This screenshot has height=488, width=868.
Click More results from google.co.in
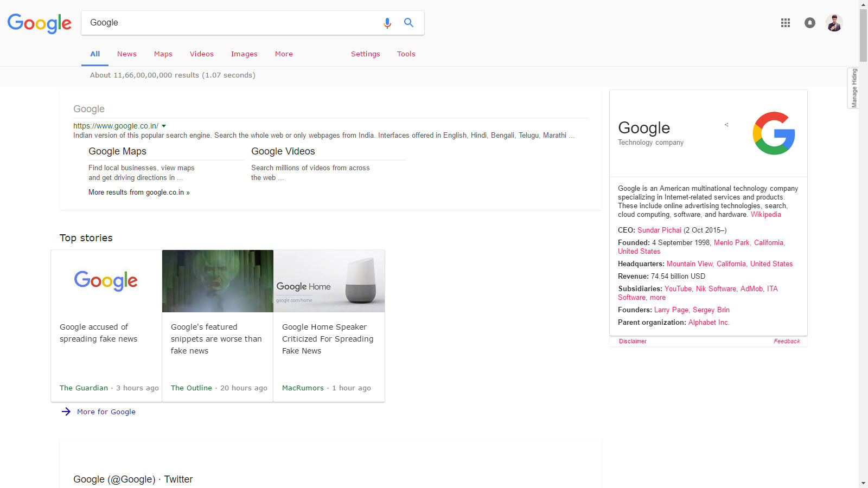pos(139,192)
